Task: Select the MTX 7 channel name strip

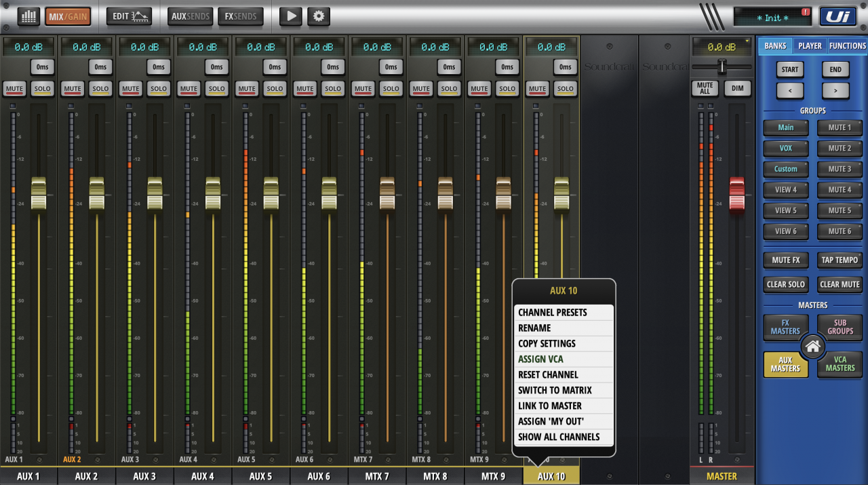Action: coord(377,476)
